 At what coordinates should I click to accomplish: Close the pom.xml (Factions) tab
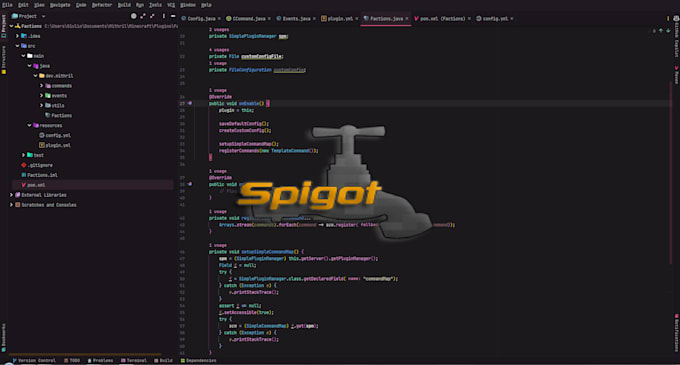[469, 19]
